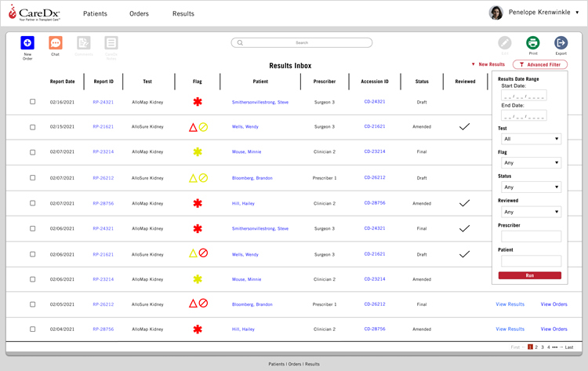View Orders for 02/04/2021 row

coord(554,329)
